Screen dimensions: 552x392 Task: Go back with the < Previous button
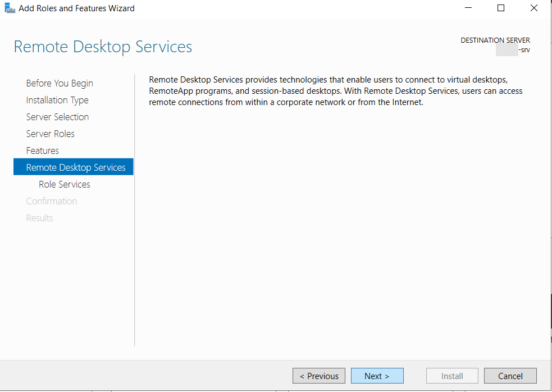point(318,376)
